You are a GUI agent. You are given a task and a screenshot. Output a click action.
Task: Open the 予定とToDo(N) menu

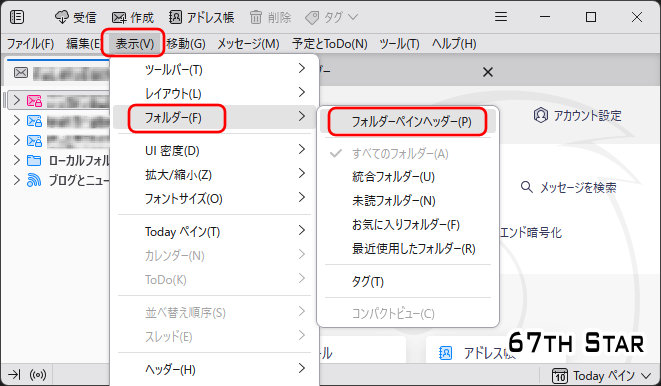(x=330, y=44)
